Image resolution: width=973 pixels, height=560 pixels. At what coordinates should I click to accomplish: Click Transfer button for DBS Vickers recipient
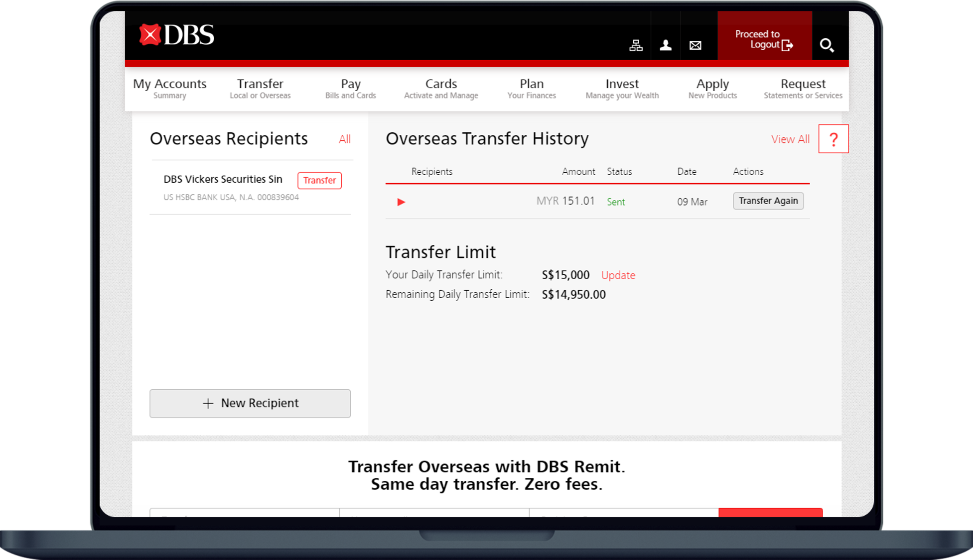coord(319,180)
